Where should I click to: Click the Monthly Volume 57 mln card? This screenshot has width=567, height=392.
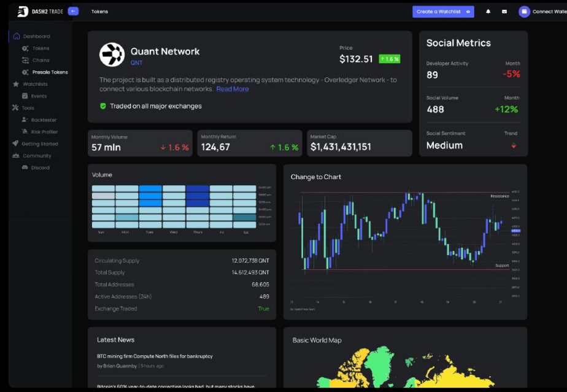140,143
